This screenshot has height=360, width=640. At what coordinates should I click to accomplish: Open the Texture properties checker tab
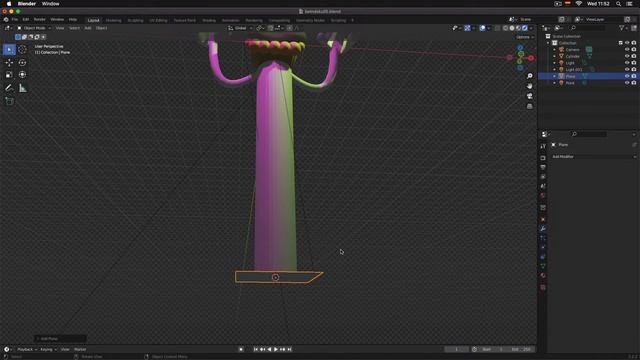tap(543, 287)
